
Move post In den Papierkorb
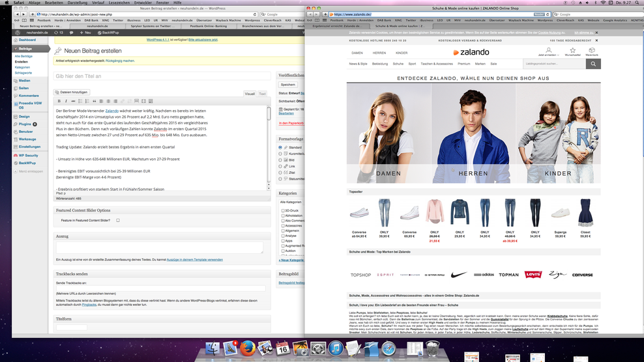tap(291, 123)
